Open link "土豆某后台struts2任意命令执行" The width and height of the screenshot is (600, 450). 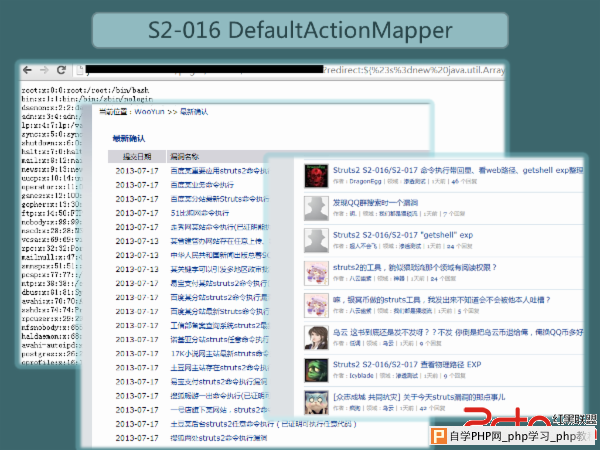click(263, 424)
